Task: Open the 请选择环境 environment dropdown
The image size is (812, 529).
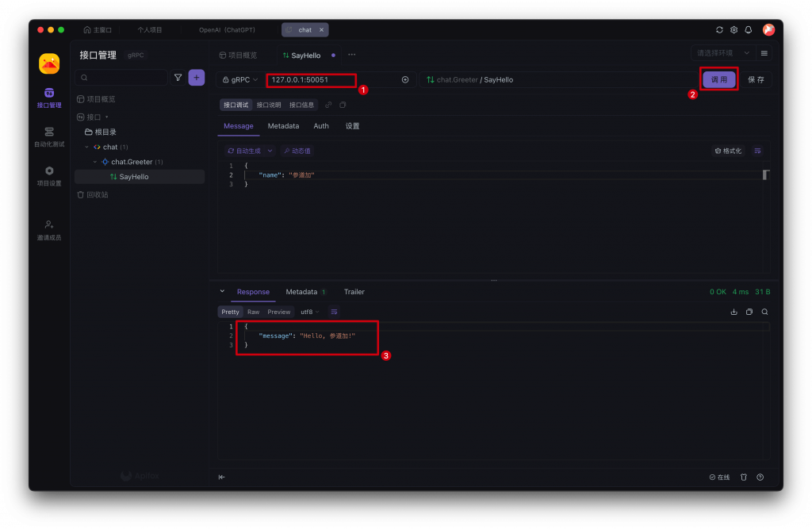Action: point(722,53)
